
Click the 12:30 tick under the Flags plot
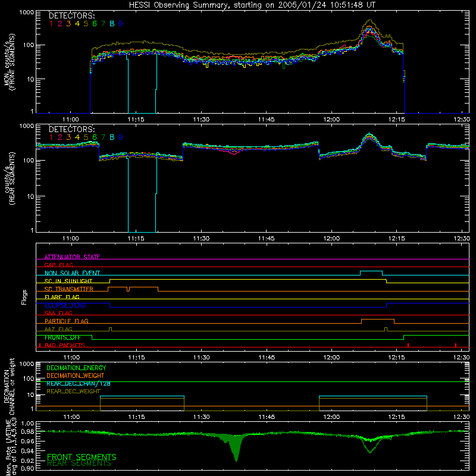point(462,358)
